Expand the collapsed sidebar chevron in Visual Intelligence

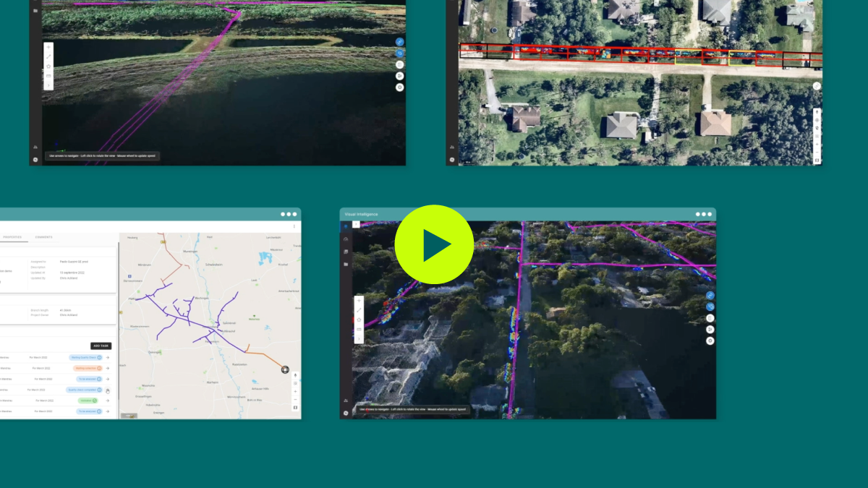click(x=355, y=223)
